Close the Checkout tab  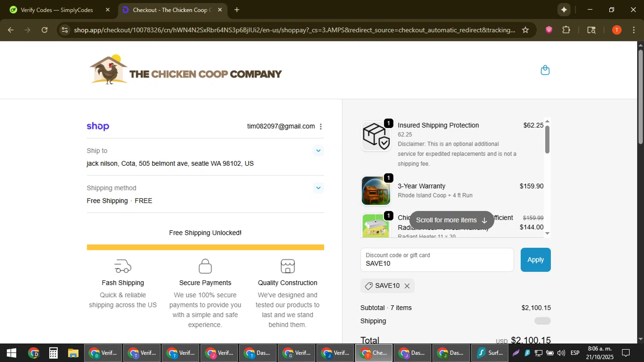[x=220, y=10]
